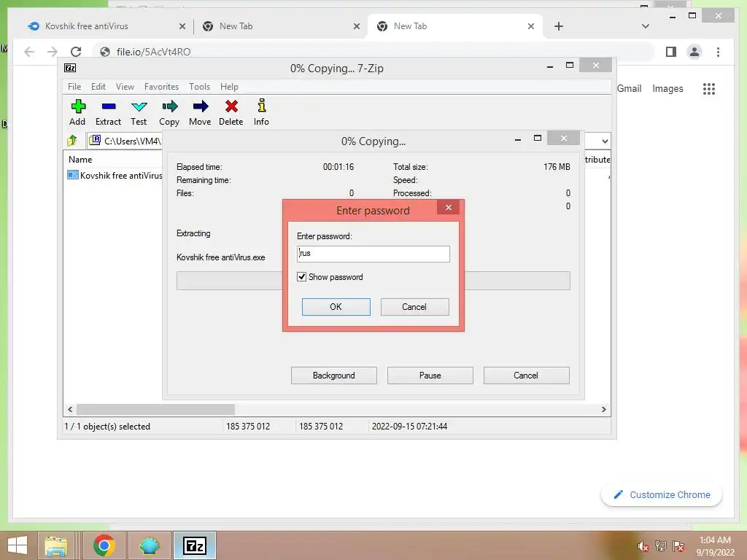The width and height of the screenshot is (747, 560).
Task: Go forward in Chrome history
Action: (53, 52)
